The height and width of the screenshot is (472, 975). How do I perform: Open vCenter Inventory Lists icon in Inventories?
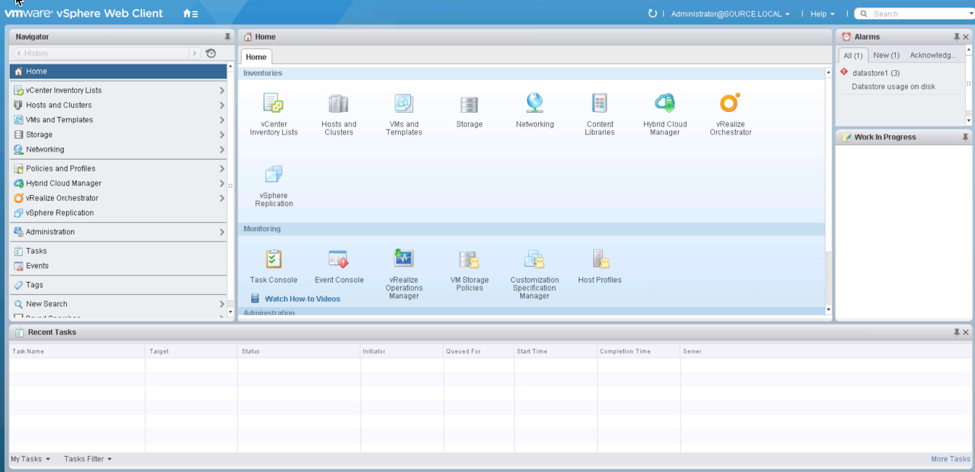[x=274, y=103]
